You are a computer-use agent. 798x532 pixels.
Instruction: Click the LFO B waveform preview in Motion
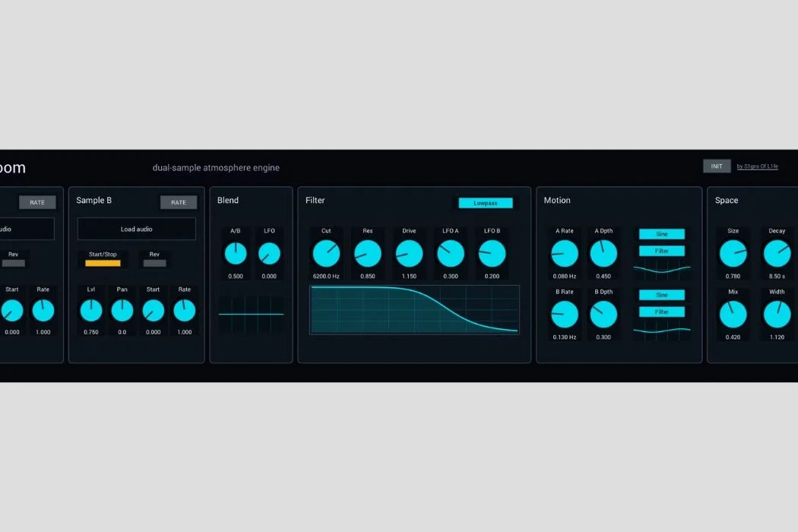pos(662,331)
